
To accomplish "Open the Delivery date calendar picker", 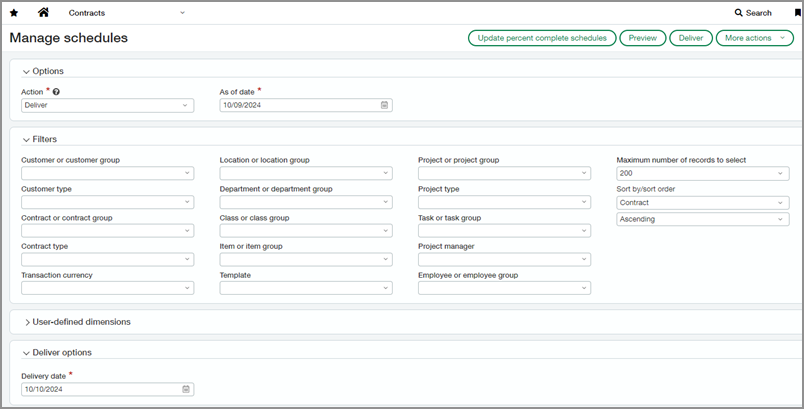I will [x=186, y=389].
